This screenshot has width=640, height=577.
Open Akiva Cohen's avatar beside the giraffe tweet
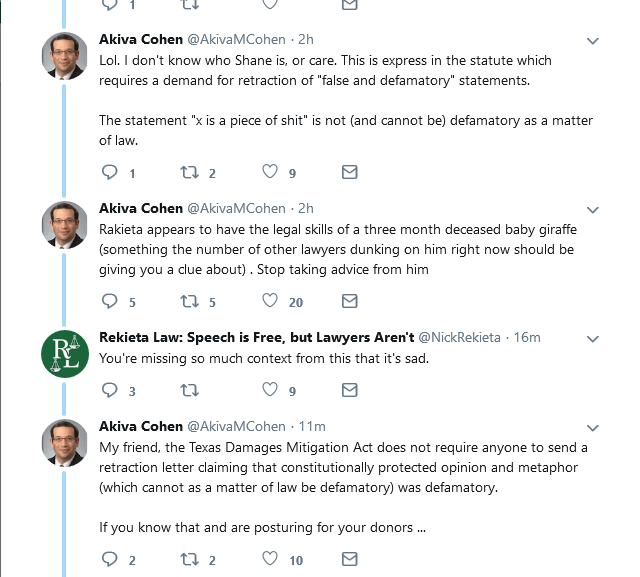pyautogui.click(x=65, y=225)
